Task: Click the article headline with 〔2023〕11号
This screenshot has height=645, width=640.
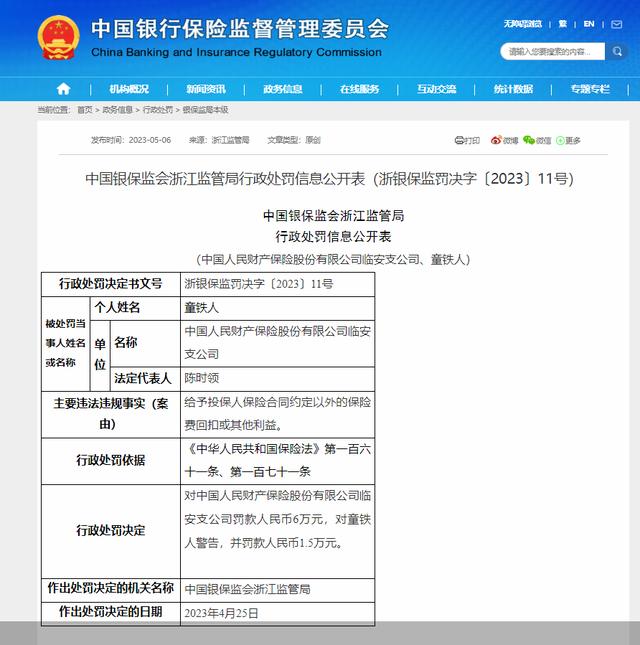Action: [329, 179]
